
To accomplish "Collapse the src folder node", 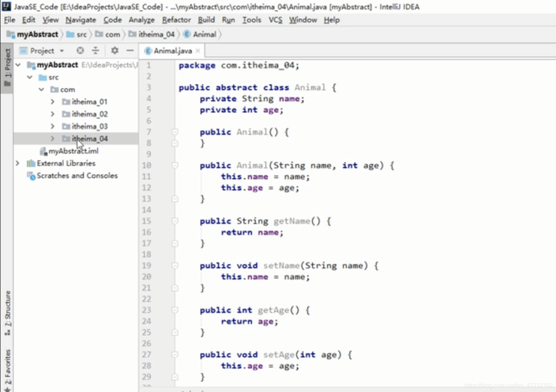I will pos(30,77).
